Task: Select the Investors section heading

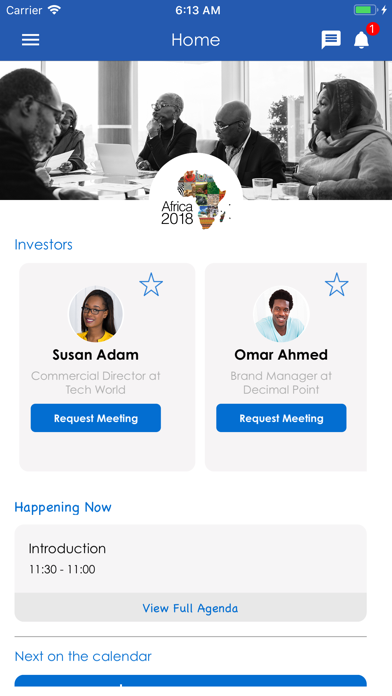Action: 44,245
